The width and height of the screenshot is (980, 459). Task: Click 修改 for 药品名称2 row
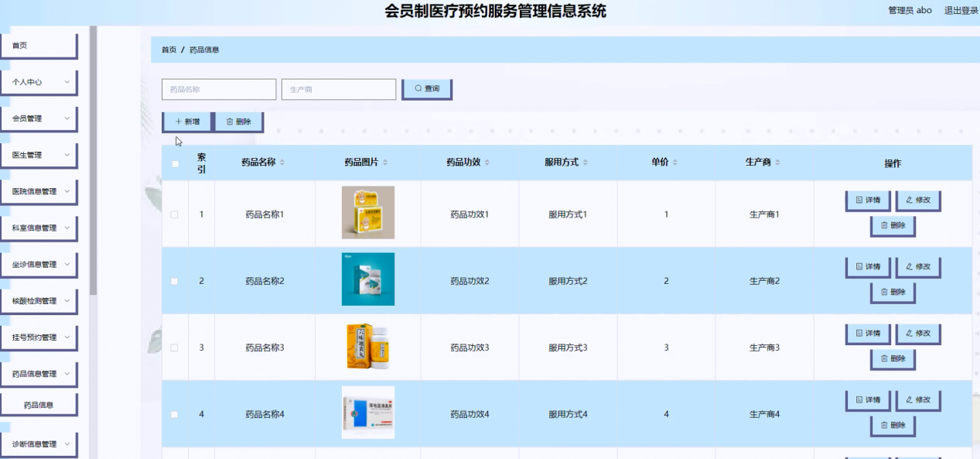(x=918, y=267)
